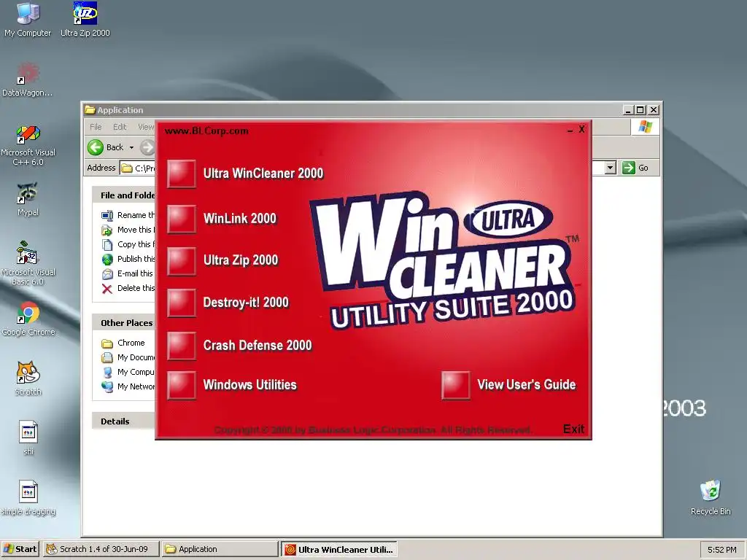
Task: Switch to Application folder taskbar button
Action: point(220,549)
